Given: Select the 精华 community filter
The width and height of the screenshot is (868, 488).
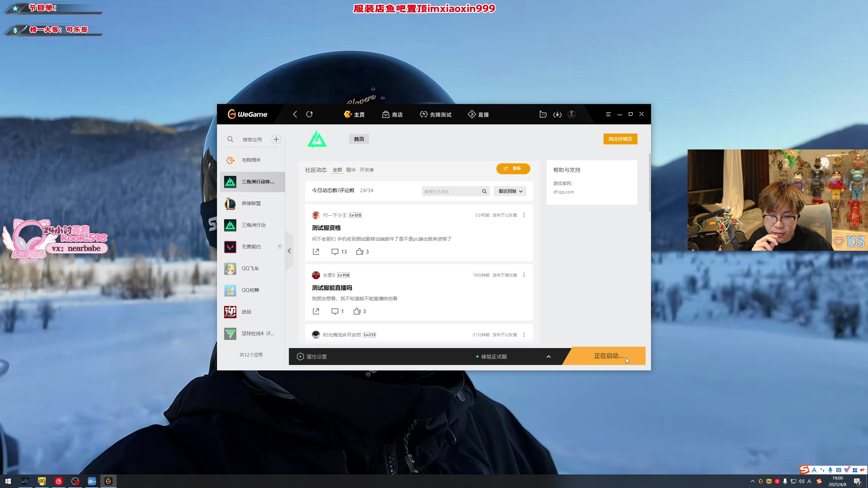Looking at the screenshot, I should (351, 170).
